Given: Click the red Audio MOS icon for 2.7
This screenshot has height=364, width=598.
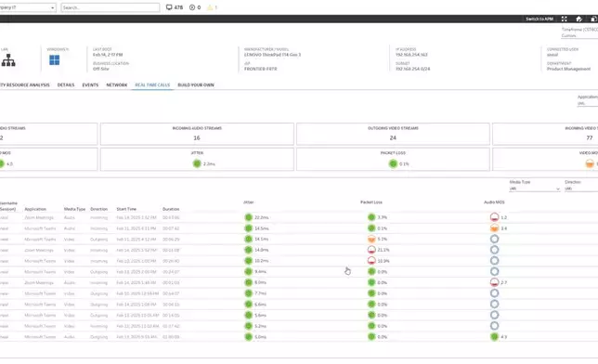Looking at the screenshot, I should pyautogui.click(x=494, y=282).
